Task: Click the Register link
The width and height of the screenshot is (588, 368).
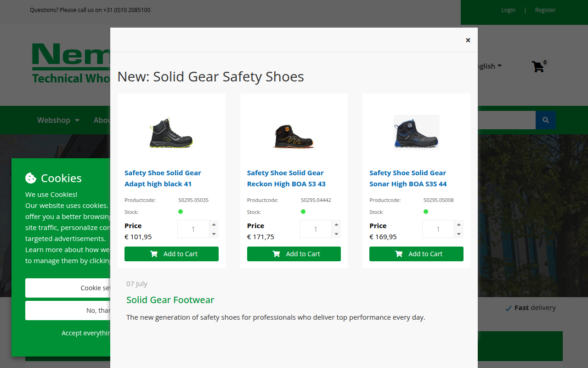Action: [545, 10]
